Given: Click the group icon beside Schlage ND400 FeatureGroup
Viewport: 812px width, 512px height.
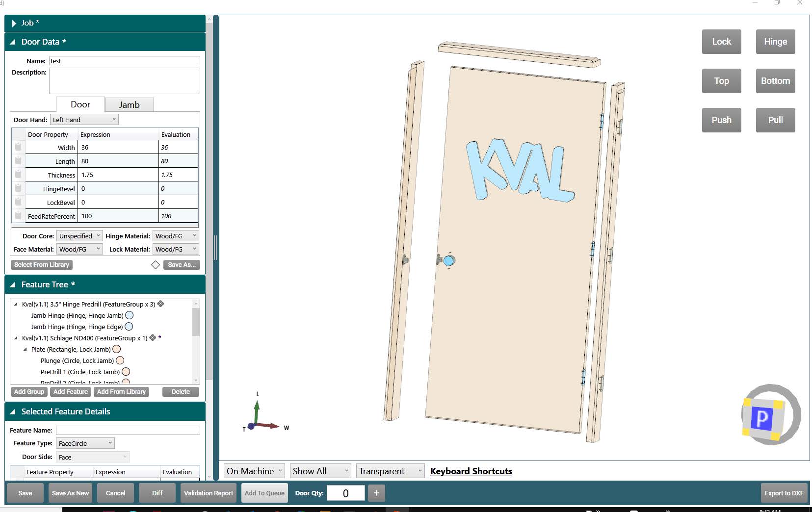Looking at the screenshot, I should 153,338.
